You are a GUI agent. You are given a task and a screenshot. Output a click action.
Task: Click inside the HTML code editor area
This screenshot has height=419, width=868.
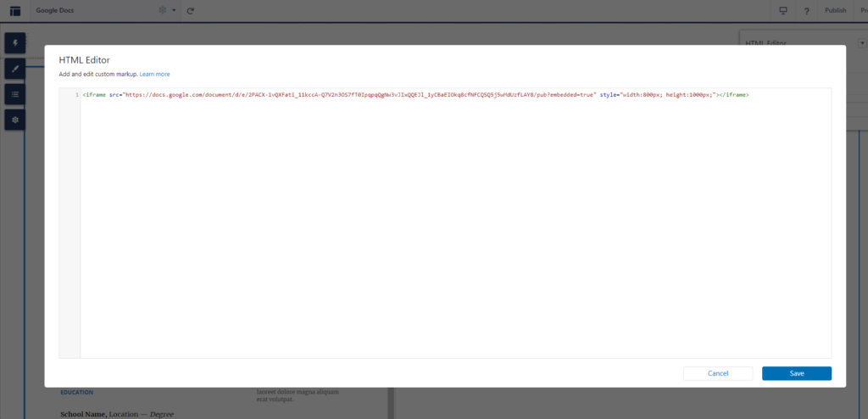point(455,223)
